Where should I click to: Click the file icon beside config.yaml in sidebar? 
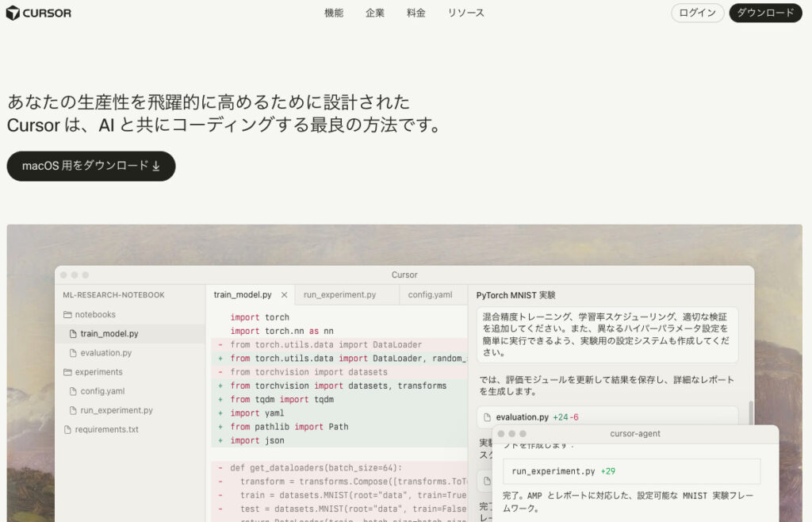(72, 391)
